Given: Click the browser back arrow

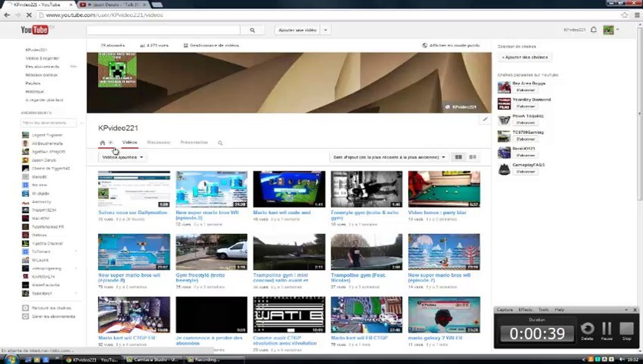Looking at the screenshot, I should pos(7,15).
